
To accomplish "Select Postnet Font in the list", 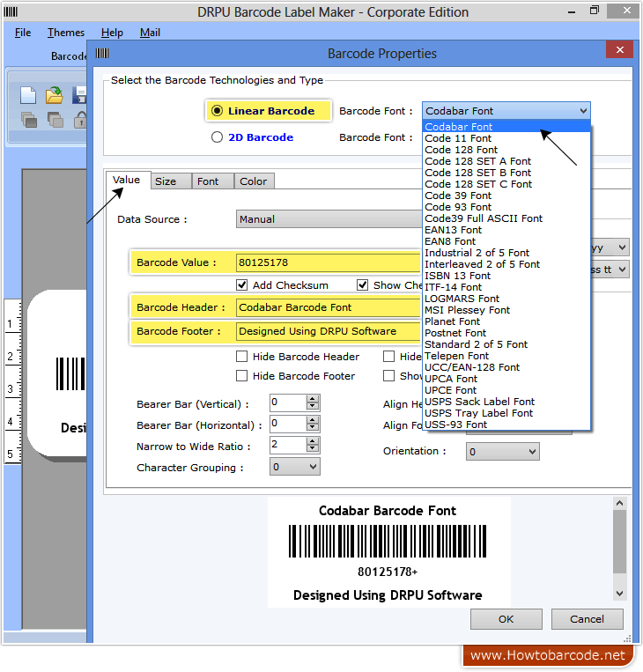I will coord(506,333).
